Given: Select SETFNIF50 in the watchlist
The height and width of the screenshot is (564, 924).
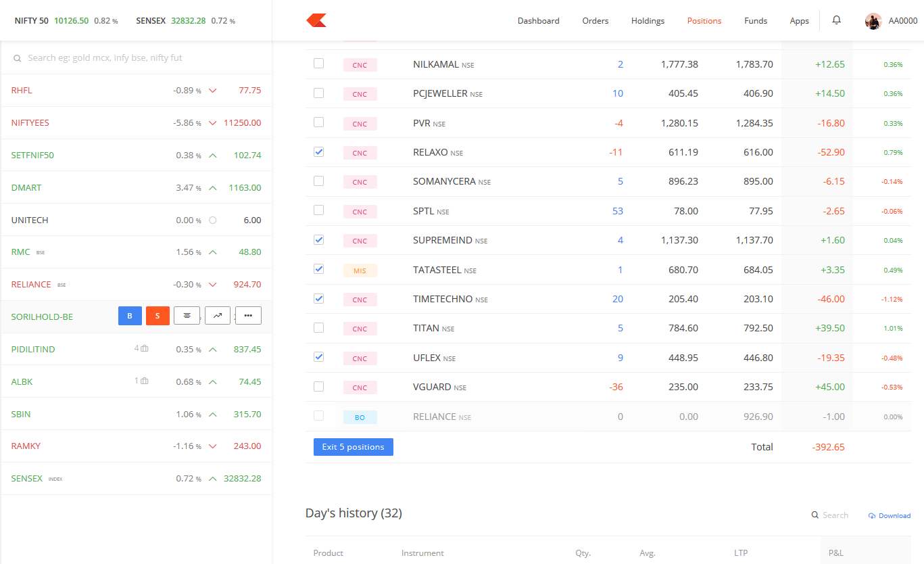Looking at the screenshot, I should (x=137, y=156).
